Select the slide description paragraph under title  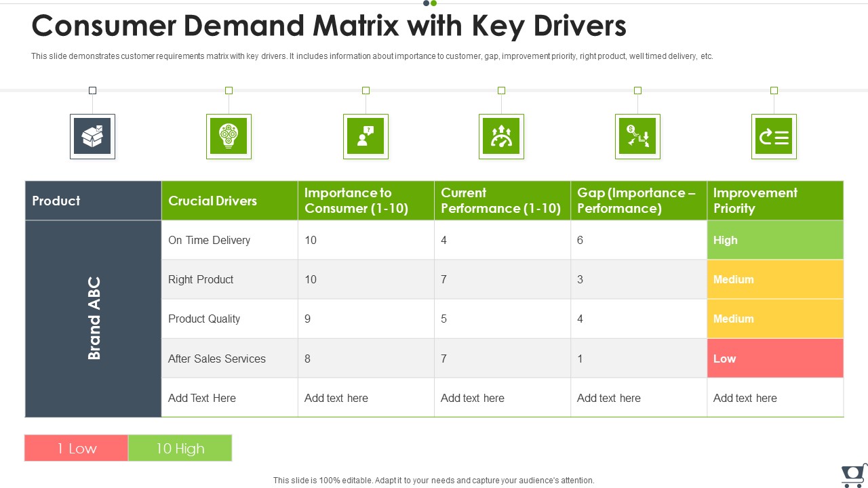[372, 56]
